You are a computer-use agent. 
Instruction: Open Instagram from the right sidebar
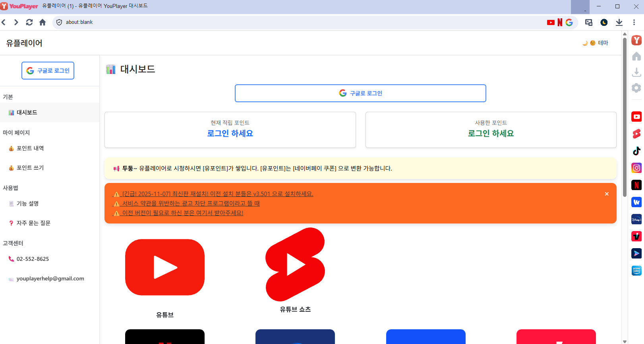coord(636,168)
